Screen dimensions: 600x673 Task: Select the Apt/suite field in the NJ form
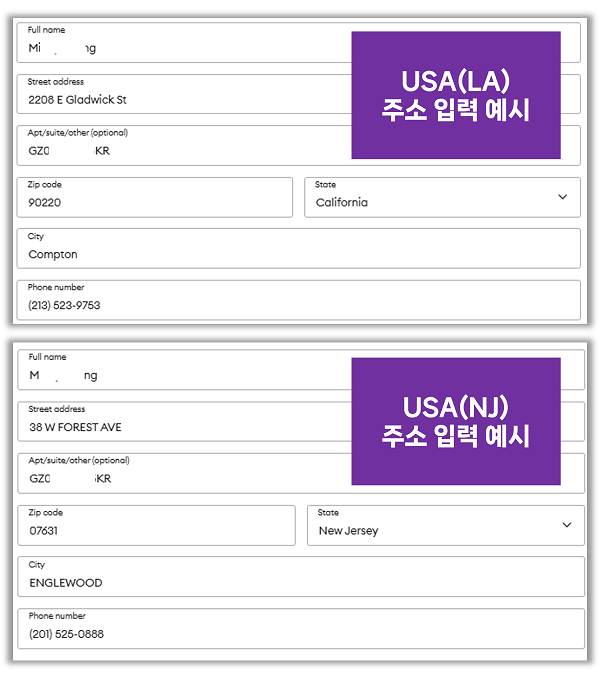tap(180, 473)
